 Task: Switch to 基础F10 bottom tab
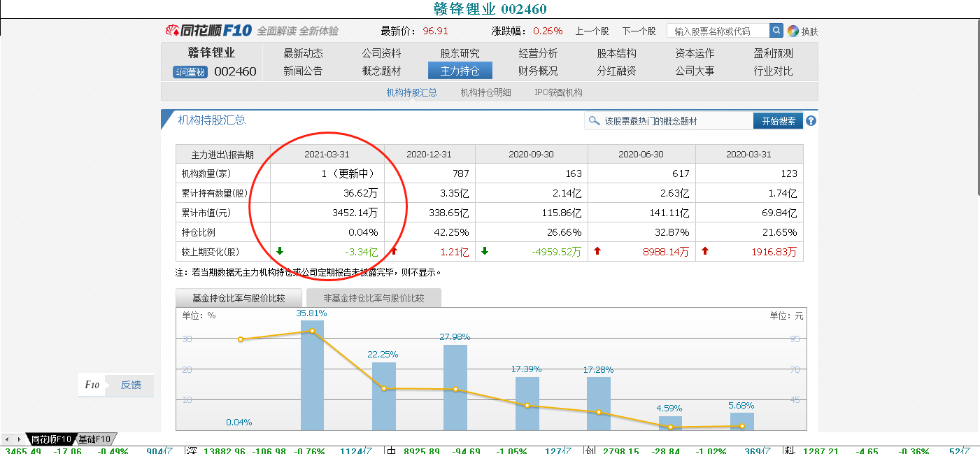point(94,439)
